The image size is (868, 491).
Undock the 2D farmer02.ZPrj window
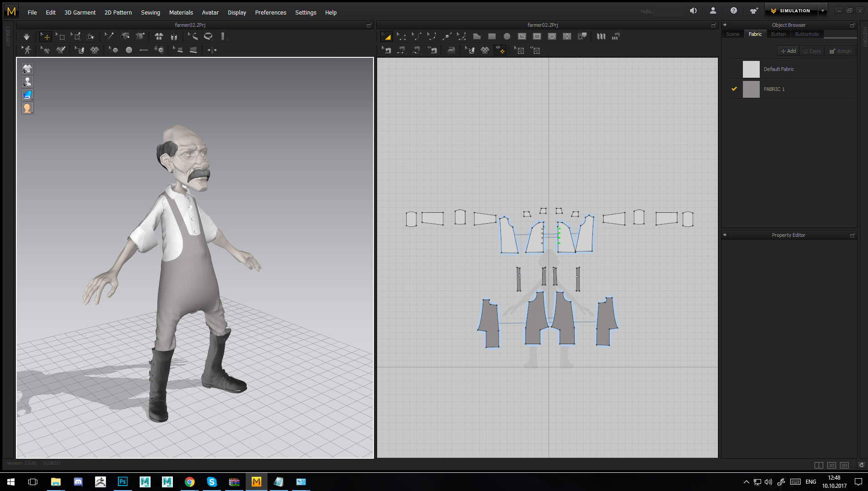click(713, 25)
